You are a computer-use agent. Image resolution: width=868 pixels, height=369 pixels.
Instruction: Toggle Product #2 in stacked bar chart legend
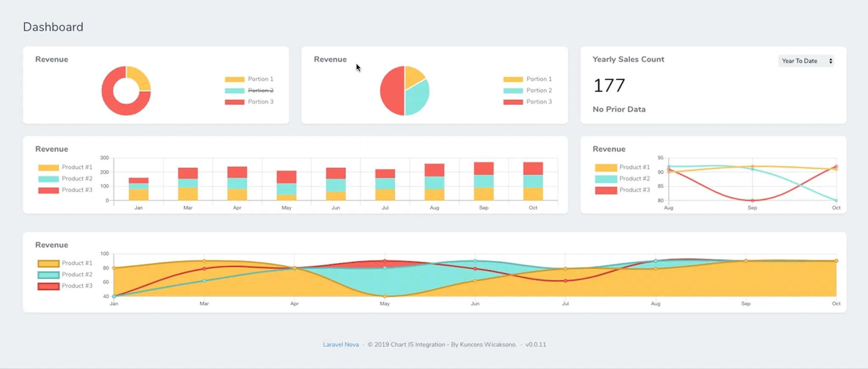point(65,179)
